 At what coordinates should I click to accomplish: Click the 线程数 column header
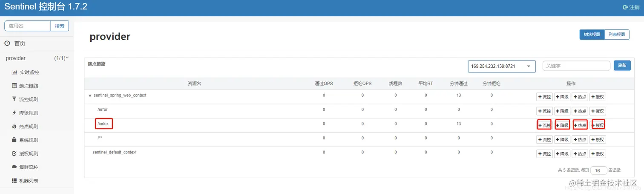point(395,84)
